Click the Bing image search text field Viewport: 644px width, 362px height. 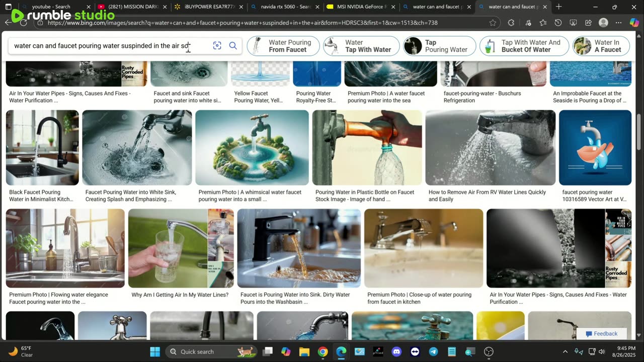(x=101, y=46)
